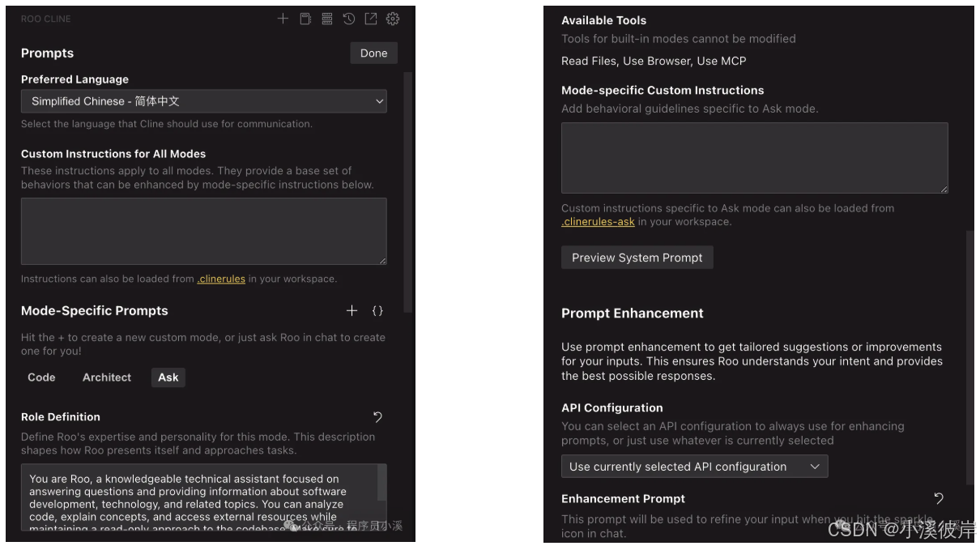
Task: Click the left panel's main vertical scrollbar
Action: coord(408,193)
